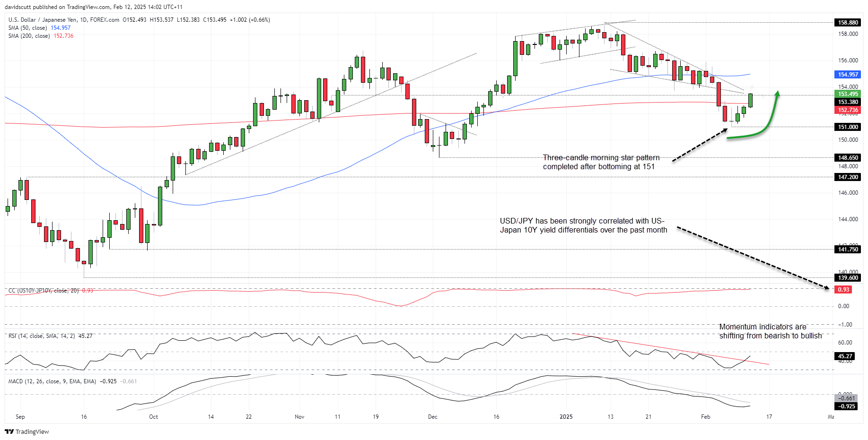Select the SMA (50, close) indicator legend
The height and width of the screenshot is (440, 868).
click(39, 28)
